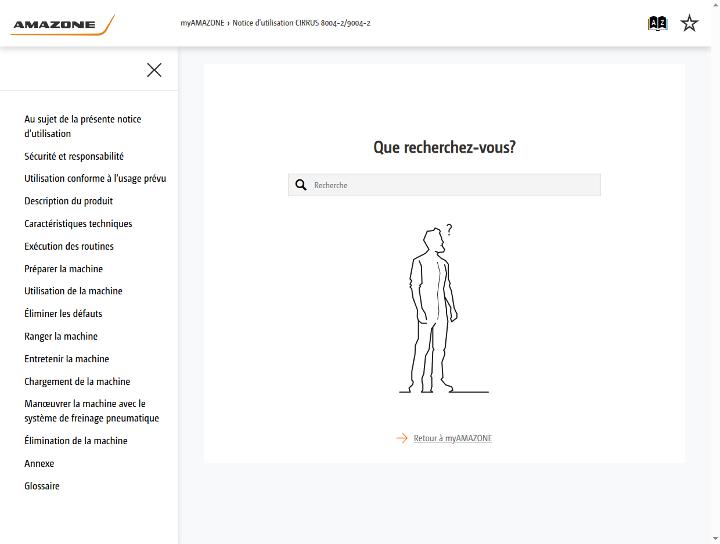The image size is (720, 544).
Task: Follow the Retour à myAMAZONE link
Action: click(452, 438)
